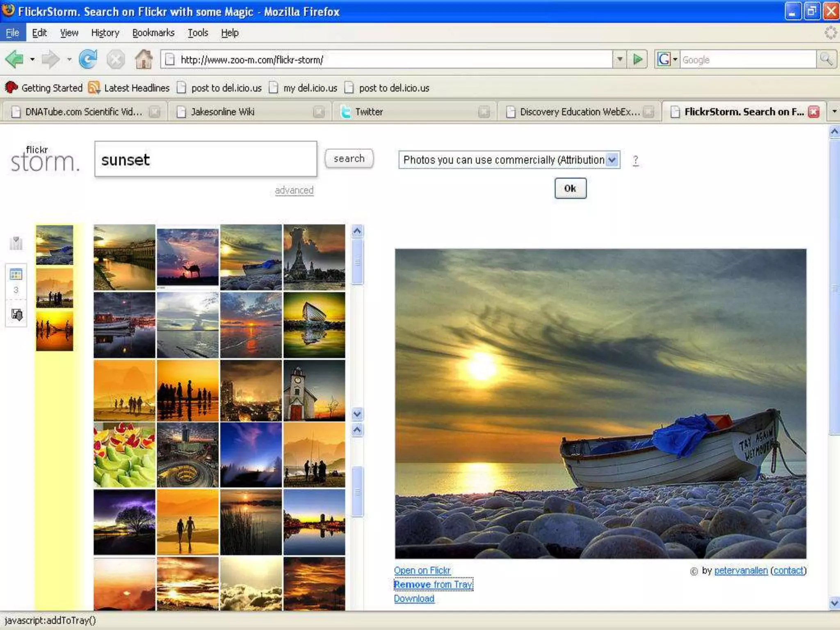Open the advanced search link
This screenshot has height=630, width=840.
coord(294,190)
